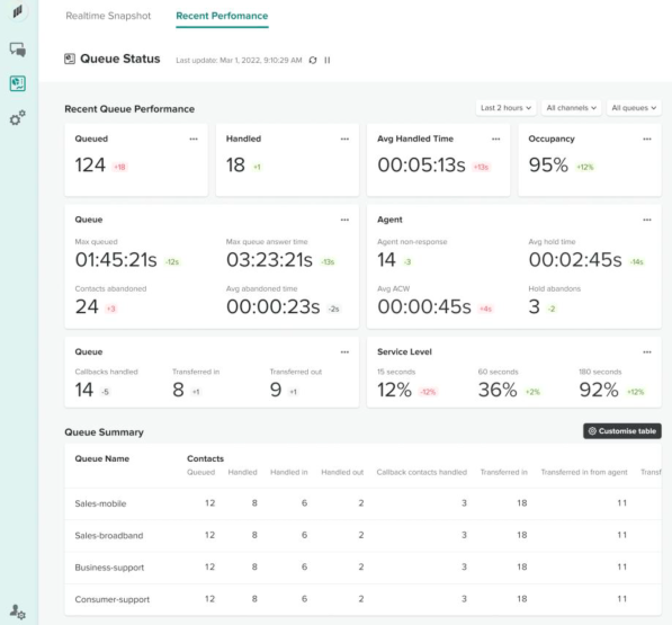
Task: Click the chat conversations sidebar icon
Action: 18,50
